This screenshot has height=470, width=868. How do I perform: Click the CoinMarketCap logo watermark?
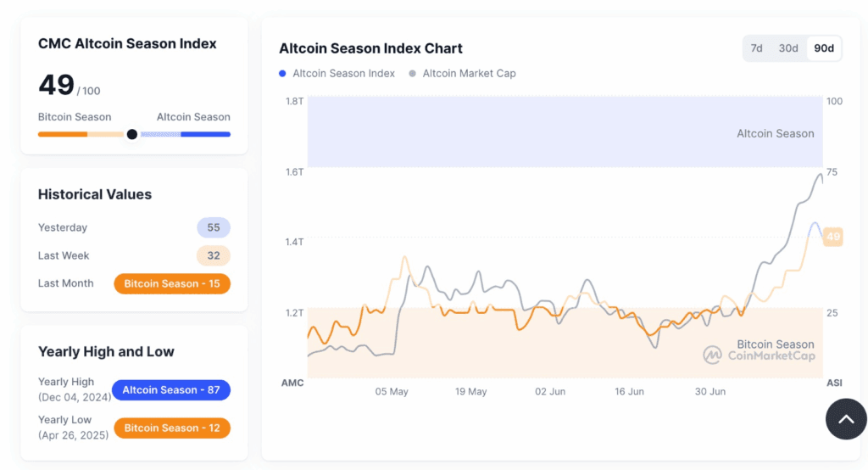coord(759,355)
